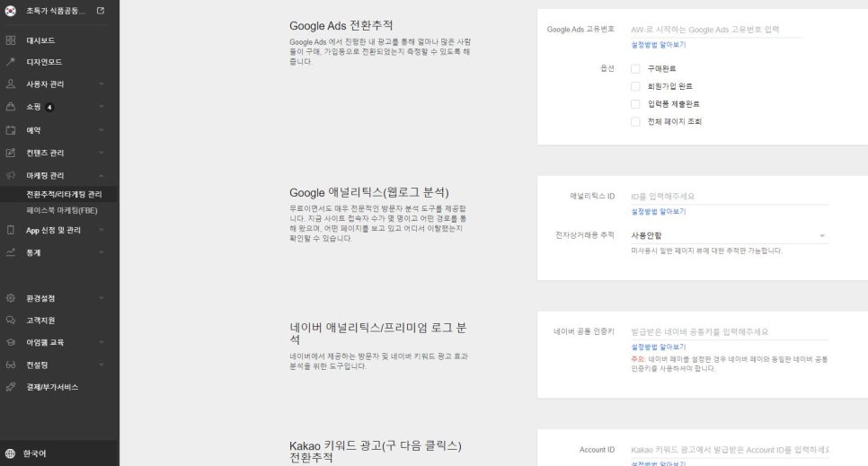Click the 컨텐츠 관리 edit icon
This screenshot has width=868, height=466.
tap(11, 153)
